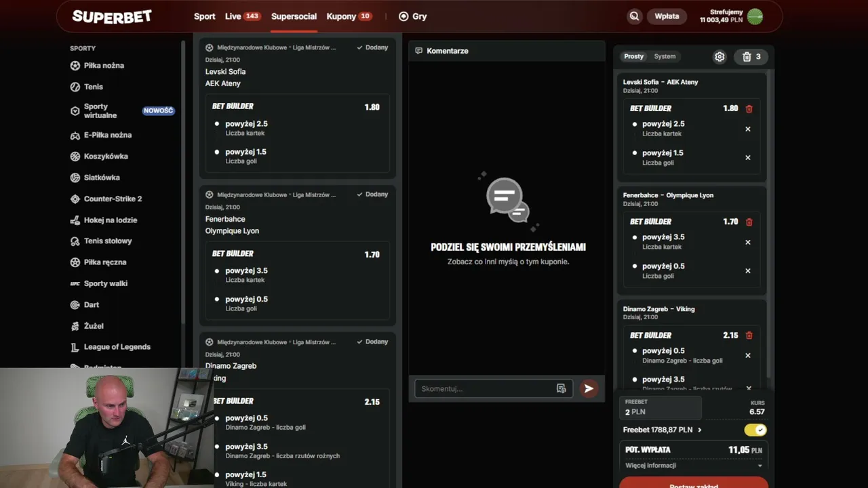Remove powyżej 1.5 Liczba goli from betslip

click(748, 157)
